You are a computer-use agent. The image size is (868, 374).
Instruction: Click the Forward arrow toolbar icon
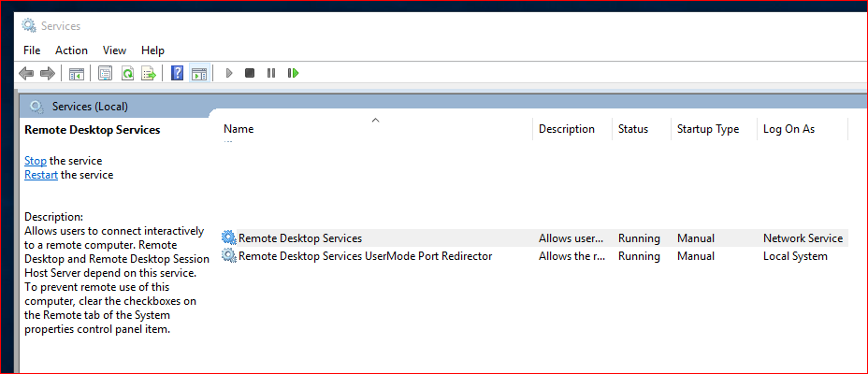click(48, 73)
